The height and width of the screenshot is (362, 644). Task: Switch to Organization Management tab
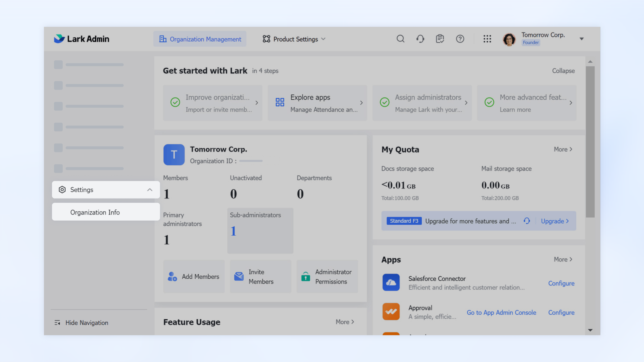point(200,39)
